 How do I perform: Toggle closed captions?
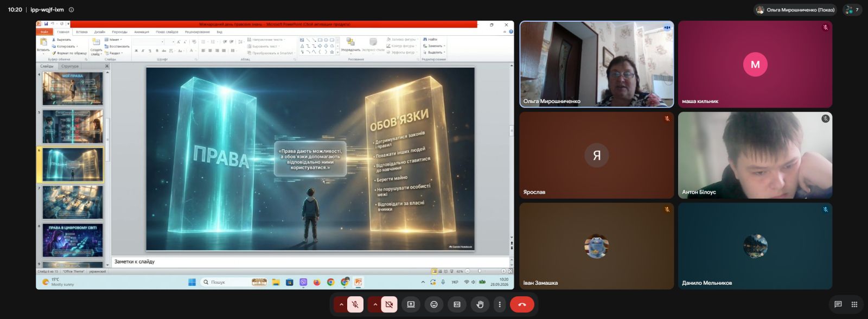457,304
